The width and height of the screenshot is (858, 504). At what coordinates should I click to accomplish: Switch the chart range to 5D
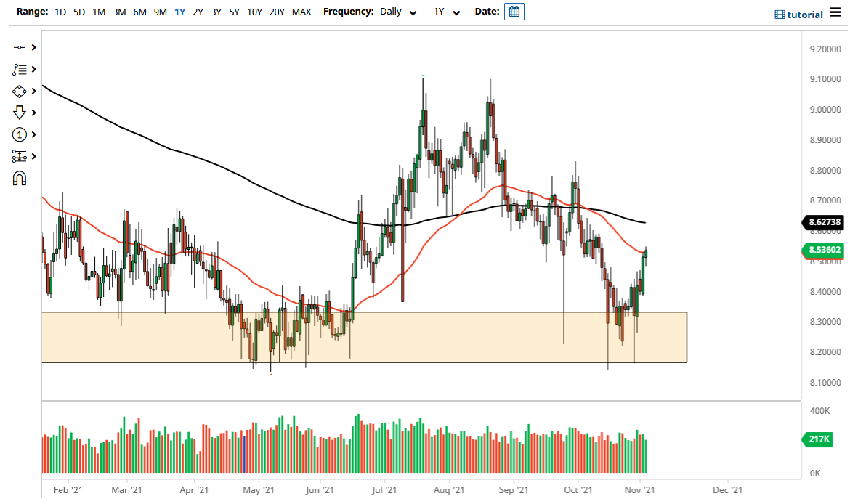click(78, 12)
